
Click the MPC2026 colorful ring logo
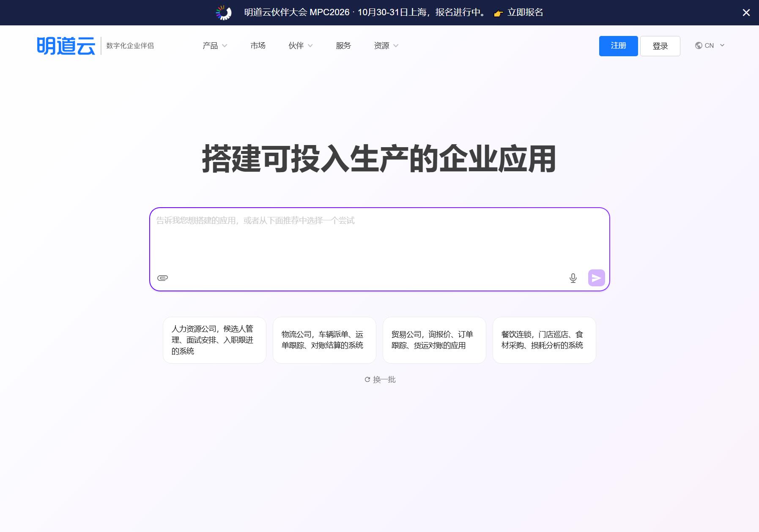[224, 13]
